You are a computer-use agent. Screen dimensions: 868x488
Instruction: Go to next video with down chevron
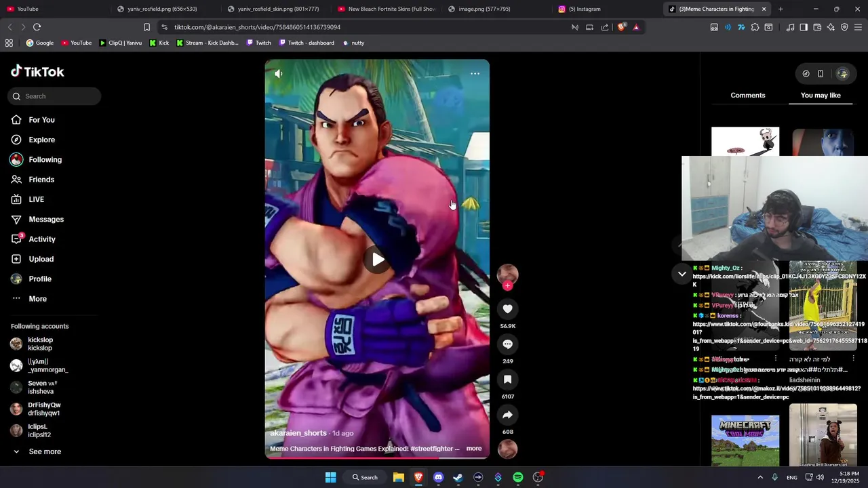point(682,274)
